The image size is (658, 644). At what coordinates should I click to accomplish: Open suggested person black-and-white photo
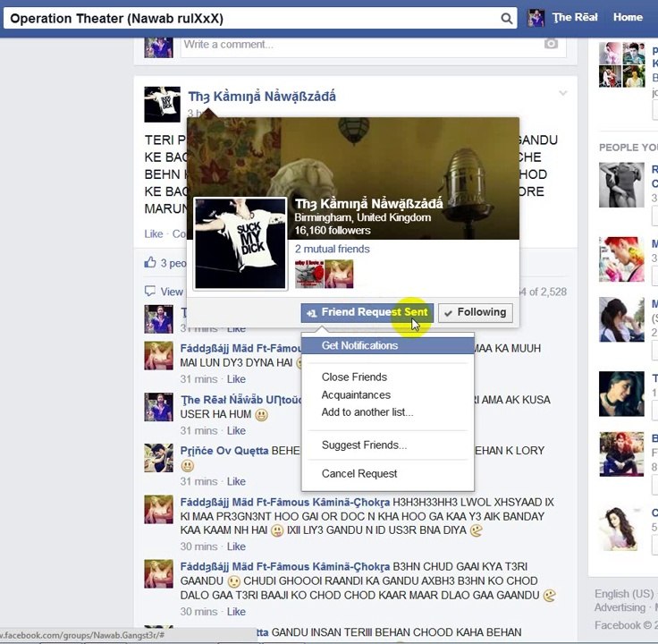[621, 185]
